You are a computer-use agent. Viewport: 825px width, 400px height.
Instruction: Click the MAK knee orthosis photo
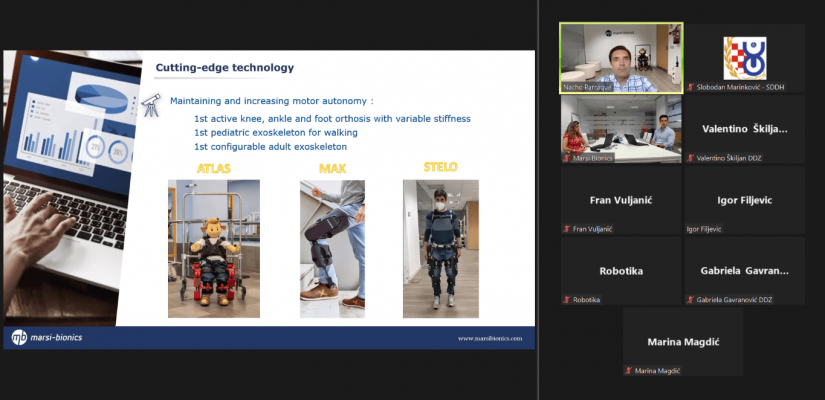tap(332, 243)
